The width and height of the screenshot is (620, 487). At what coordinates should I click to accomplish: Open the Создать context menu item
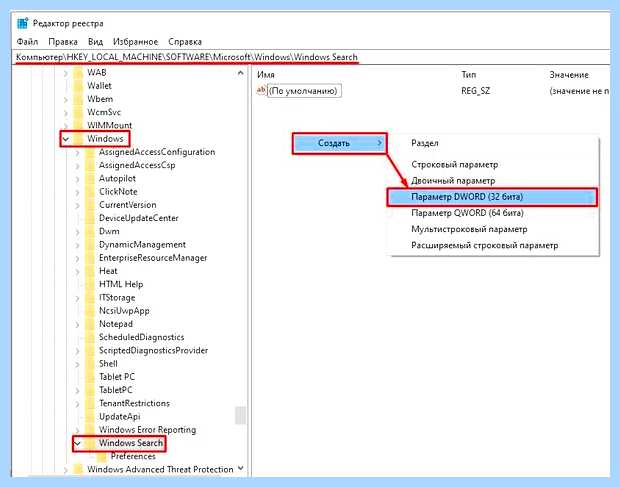click(339, 143)
